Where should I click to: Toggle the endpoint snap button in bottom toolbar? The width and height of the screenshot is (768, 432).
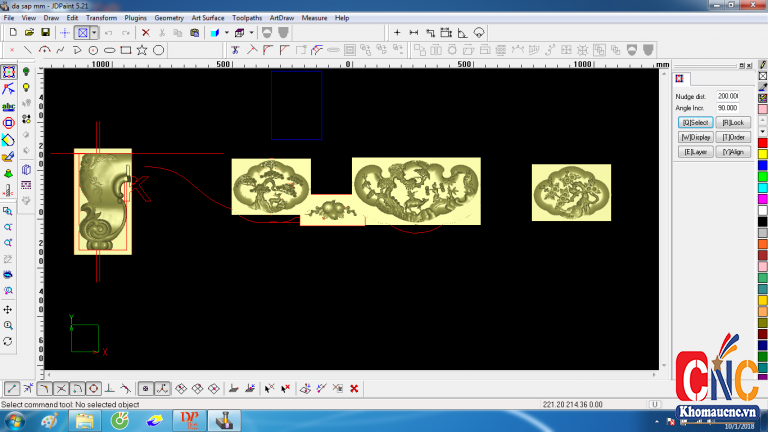pyautogui.click(x=11, y=388)
